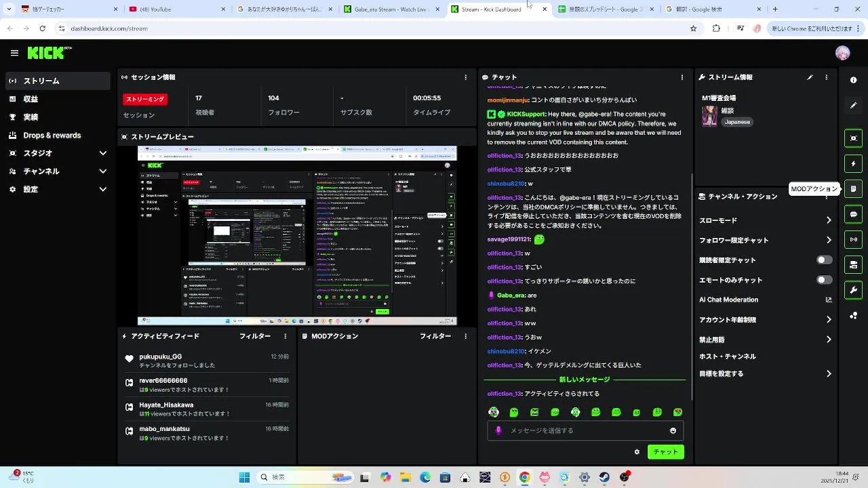Open アカウント年齢制限 options

(766, 320)
